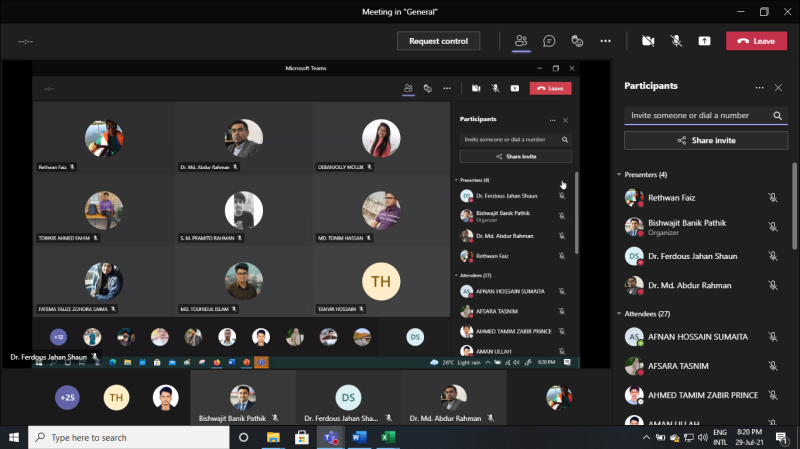The image size is (800, 449).
Task: Click the Request control button
Action: tap(438, 41)
